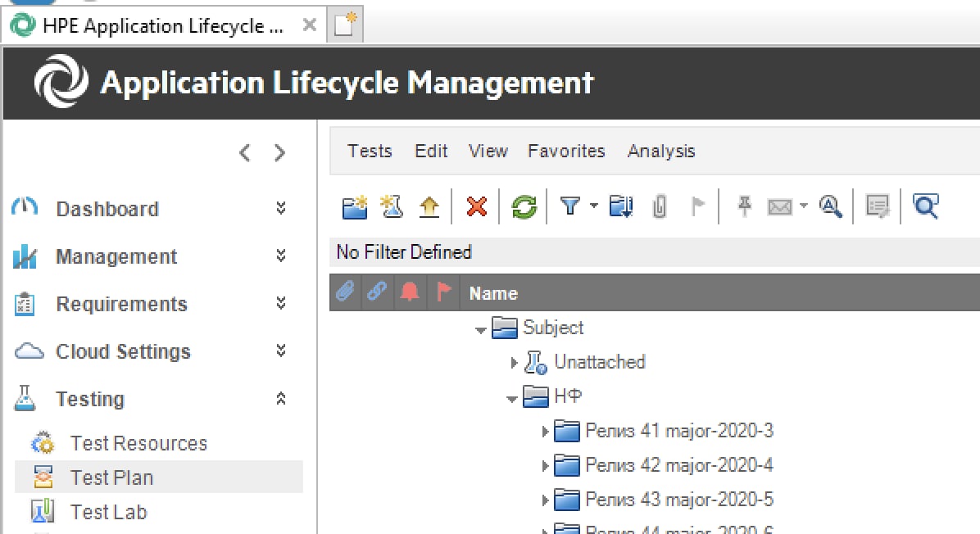The width and height of the screenshot is (980, 534).
Task: Click the red bell alert column header
Action: tap(410, 292)
